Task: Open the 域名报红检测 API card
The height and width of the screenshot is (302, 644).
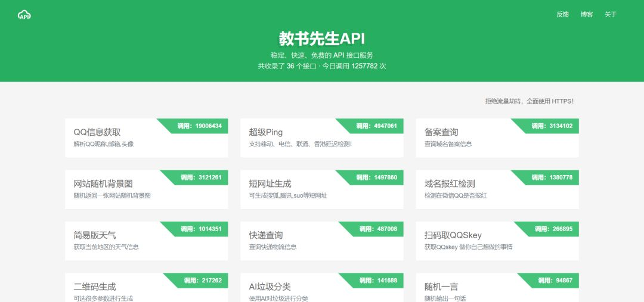Action: point(497,189)
